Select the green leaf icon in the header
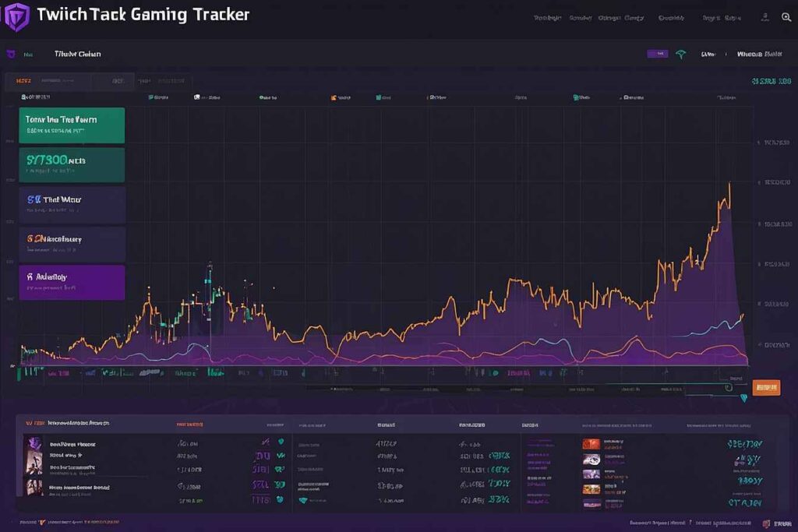This screenshot has height=532, width=798. 680,54
